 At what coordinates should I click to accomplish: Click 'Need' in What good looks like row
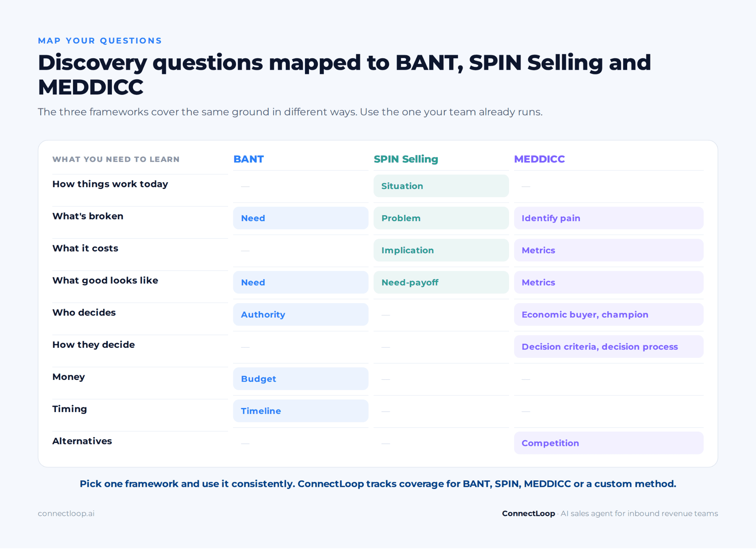click(x=300, y=282)
